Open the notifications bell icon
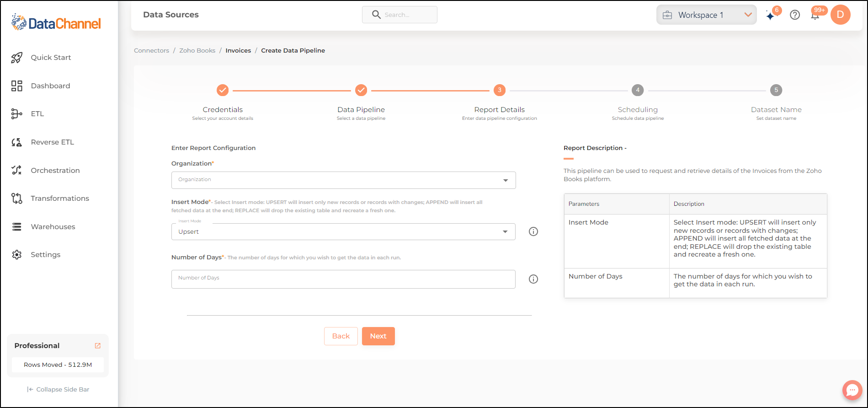The width and height of the screenshot is (868, 408). click(x=815, y=16)
